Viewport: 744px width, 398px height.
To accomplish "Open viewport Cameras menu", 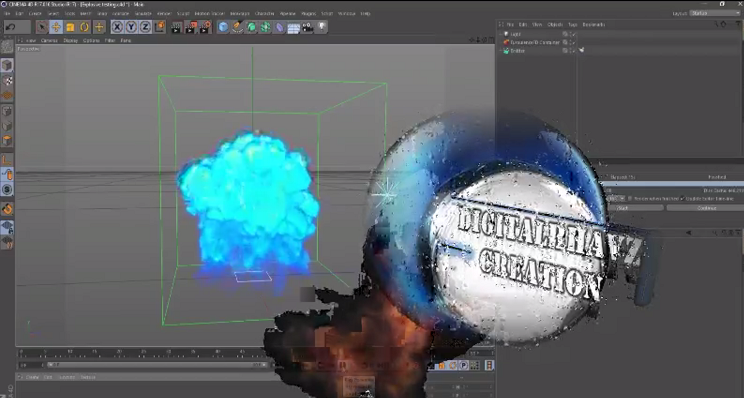I will (49, 41).
